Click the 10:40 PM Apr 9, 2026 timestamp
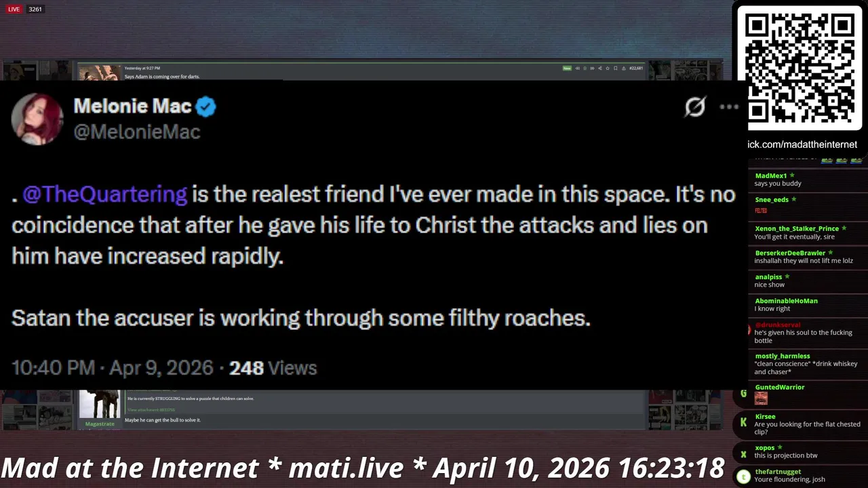 [x=113, y=367]
